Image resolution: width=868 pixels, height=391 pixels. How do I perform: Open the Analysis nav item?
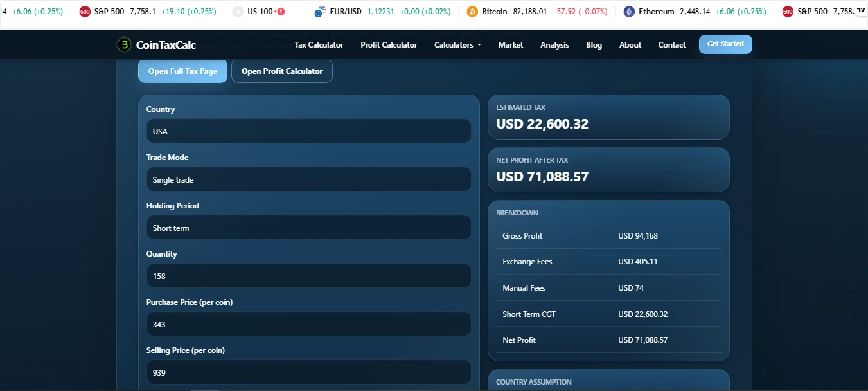[554, 45]
